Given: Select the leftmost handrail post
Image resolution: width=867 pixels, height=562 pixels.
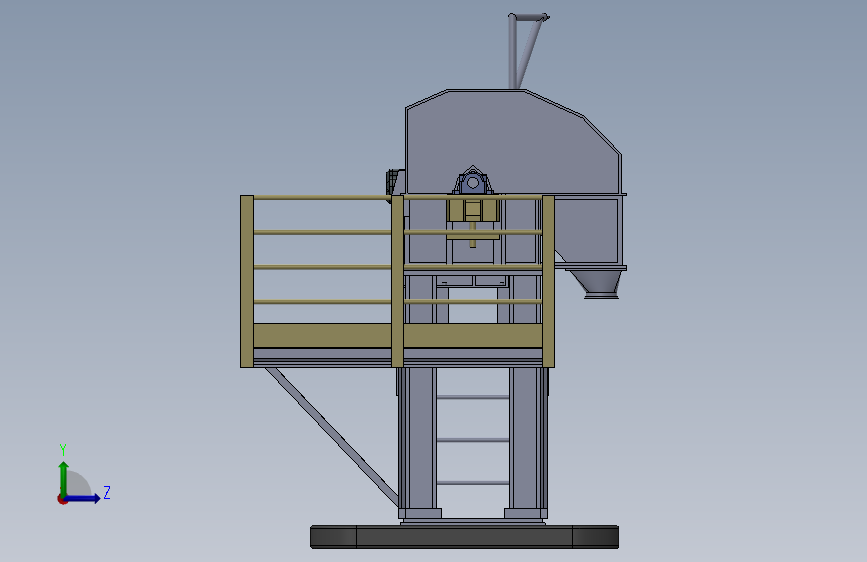Looking at the screenshot, I should 247,281.
